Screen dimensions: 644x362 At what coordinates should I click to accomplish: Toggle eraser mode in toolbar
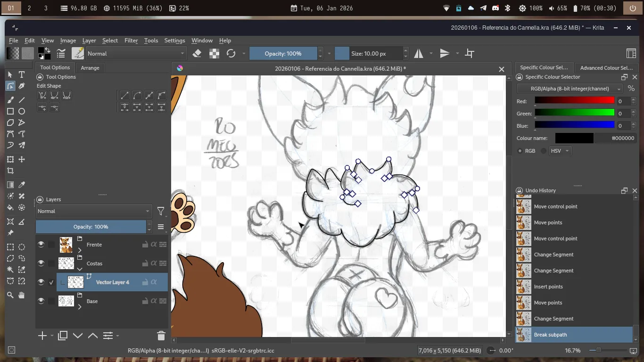click(197, 53)
